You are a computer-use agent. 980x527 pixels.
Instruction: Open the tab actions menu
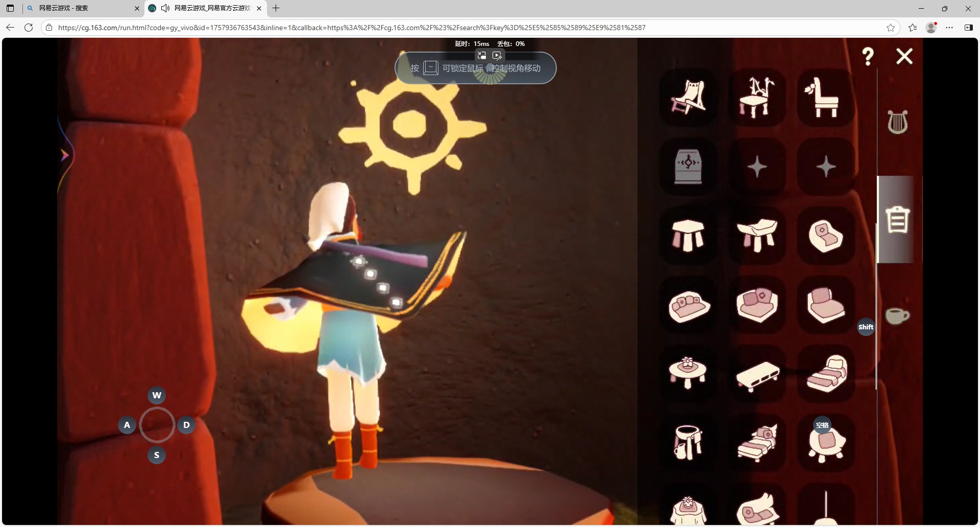point(10,8)
